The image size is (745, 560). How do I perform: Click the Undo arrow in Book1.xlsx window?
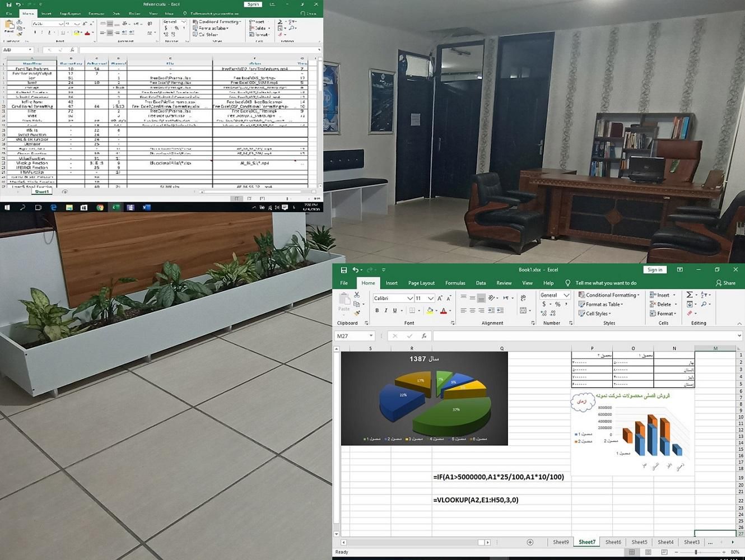(355, 270)
